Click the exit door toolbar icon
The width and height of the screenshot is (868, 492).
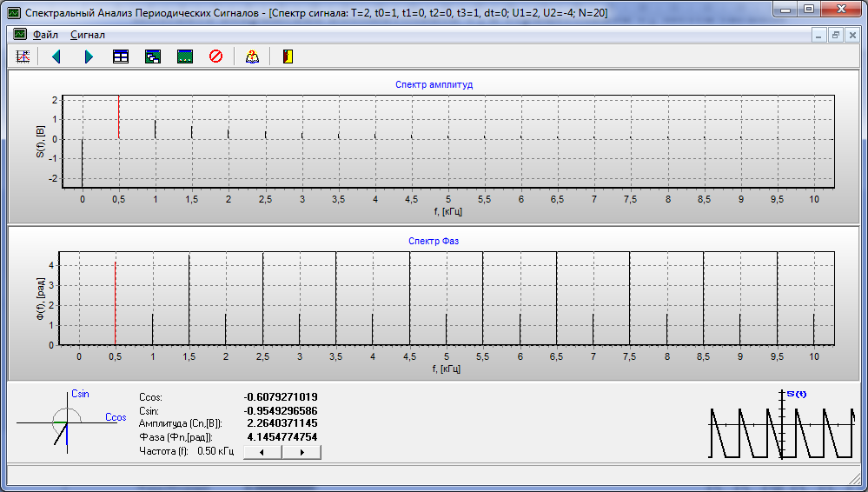[x=288, y=57]
